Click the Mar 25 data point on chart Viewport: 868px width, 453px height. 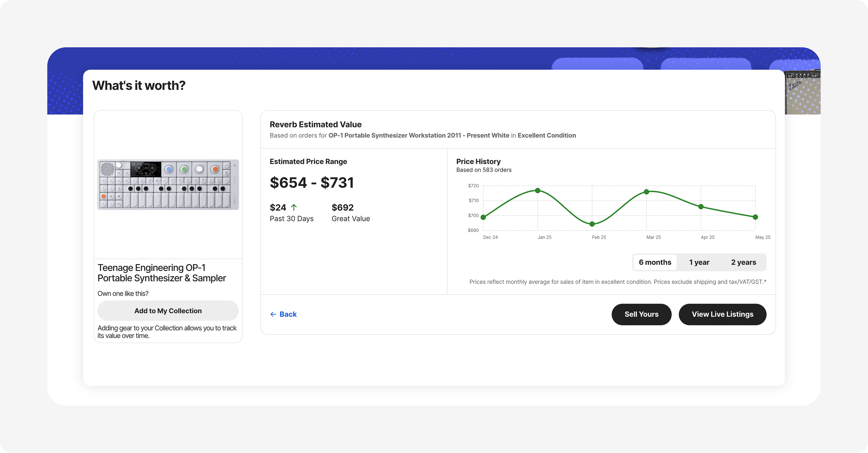pos(646,192)
